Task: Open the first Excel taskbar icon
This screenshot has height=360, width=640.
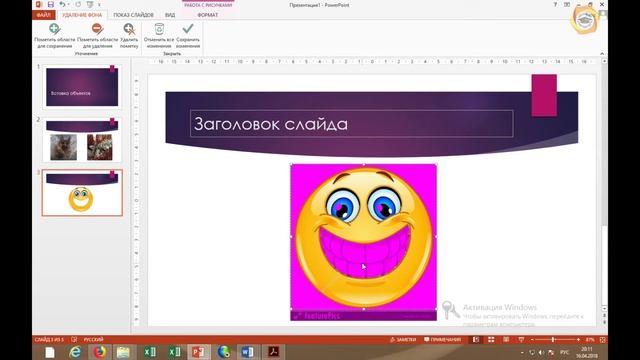Action: coord(149,352)
